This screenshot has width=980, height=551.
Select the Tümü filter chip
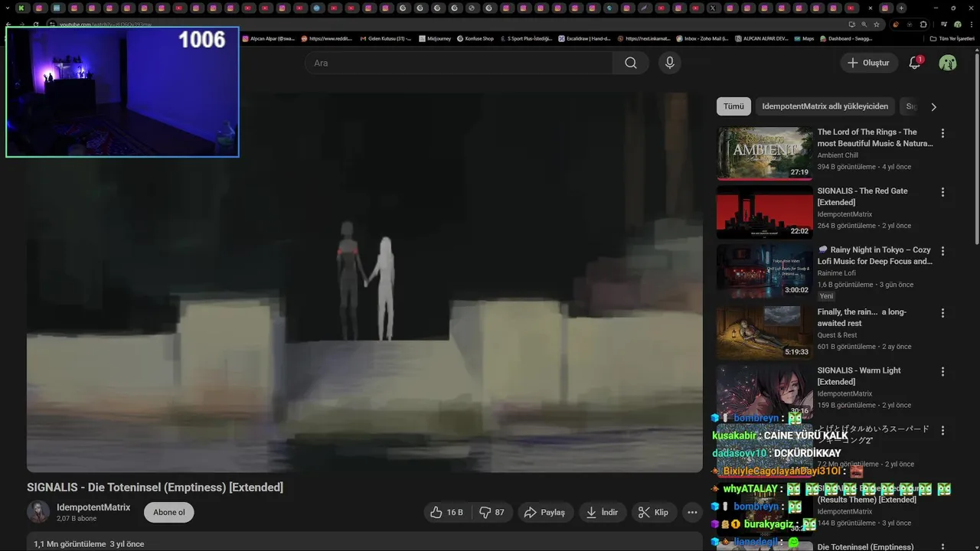[734, 106]
